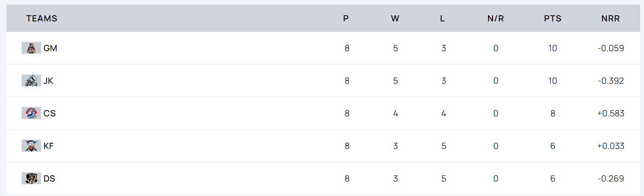Screen dimensions: 644x196
Task: Click GM's NRR value -0.059
Action: pos(611,48)
